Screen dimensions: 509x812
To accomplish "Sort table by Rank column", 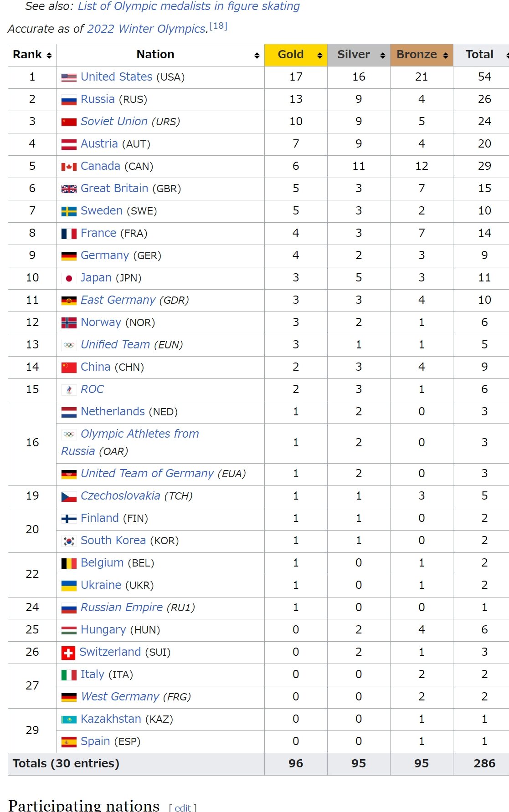I will click(49, 56).
